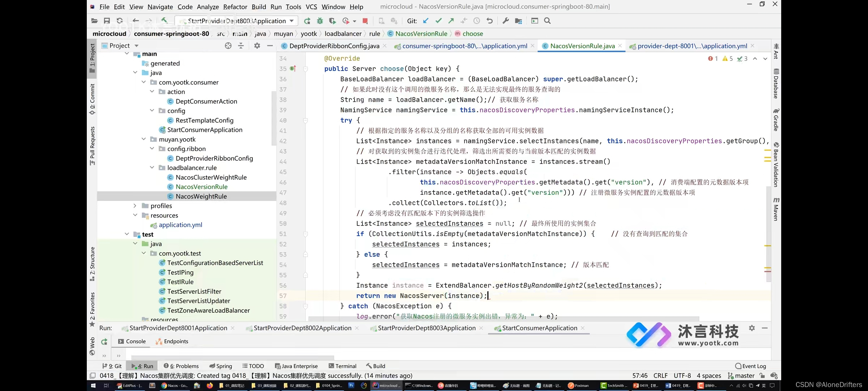Toggle the Database tool window
Viewport: 868px width, 391px height.
point(776,84)
